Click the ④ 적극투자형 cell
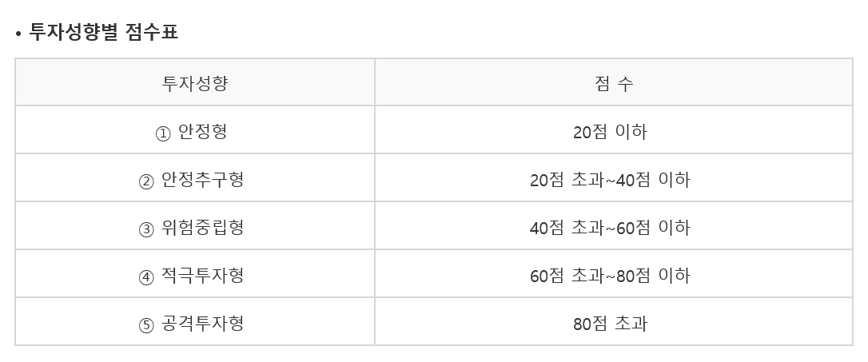The width and height of the screenshot is (868, 362). click(195, 273)
